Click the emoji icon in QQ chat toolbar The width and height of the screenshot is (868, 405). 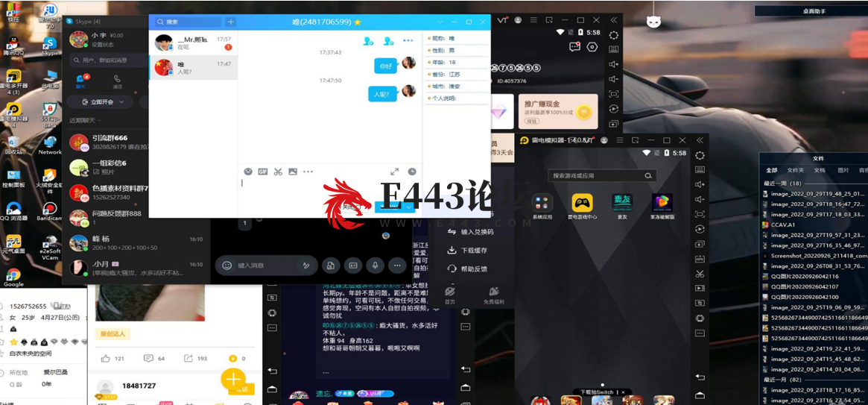click(249, 172)
